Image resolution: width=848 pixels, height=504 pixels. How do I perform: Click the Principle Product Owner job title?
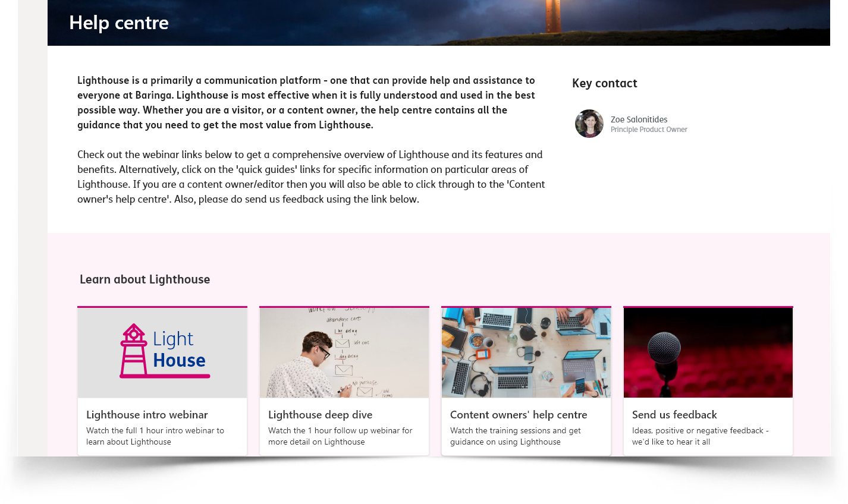pos(649,130)
